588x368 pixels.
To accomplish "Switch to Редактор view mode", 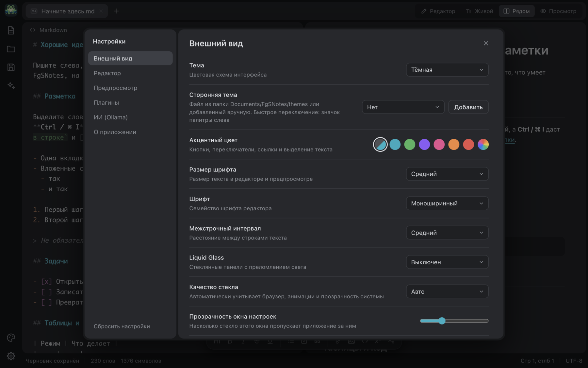I will [438, 11].
